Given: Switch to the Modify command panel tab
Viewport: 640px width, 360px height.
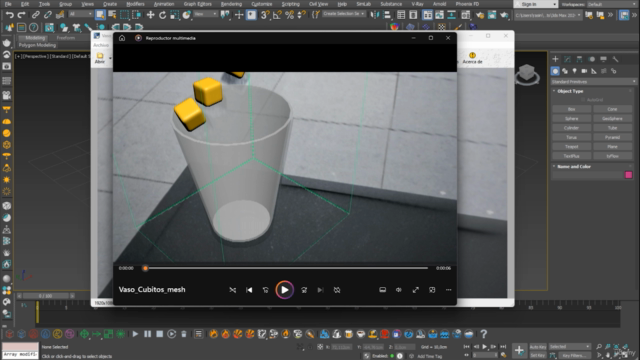Looking at the screenshot, I should point(567,59).
